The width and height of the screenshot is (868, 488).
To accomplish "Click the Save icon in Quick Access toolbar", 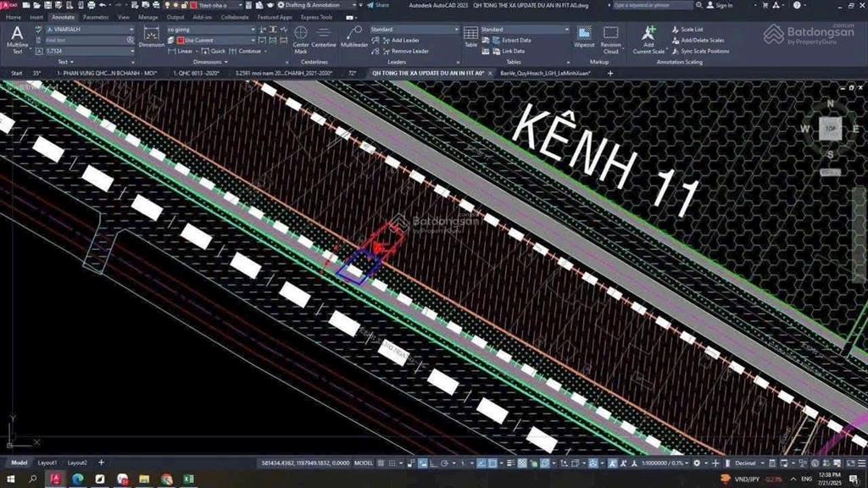I will point(47,5).
